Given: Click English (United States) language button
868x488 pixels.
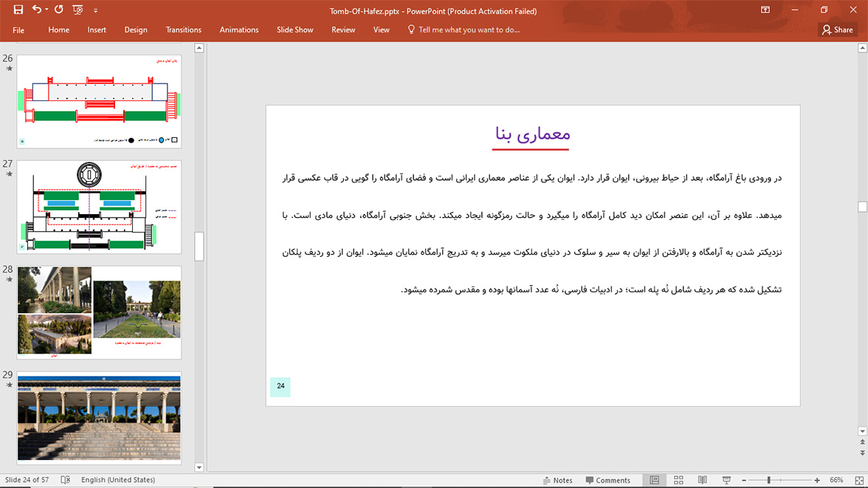Looking at the screenshot, I should [x=118, y=480].
